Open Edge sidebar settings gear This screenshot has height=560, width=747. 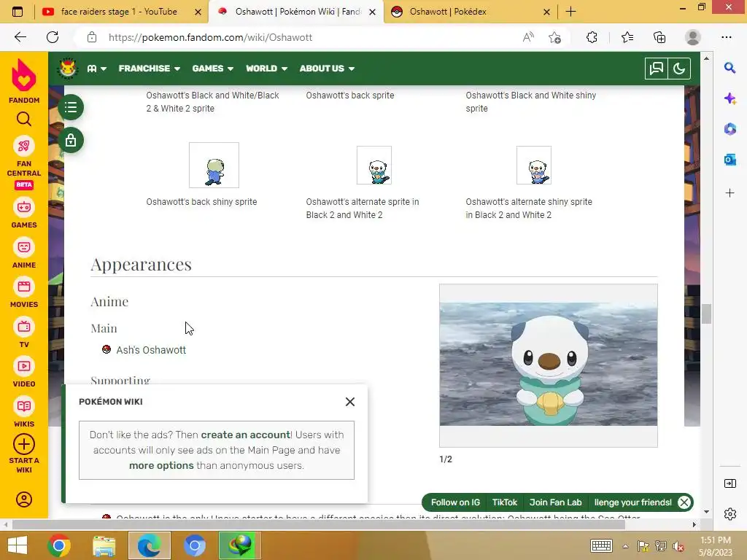[729, 514]
